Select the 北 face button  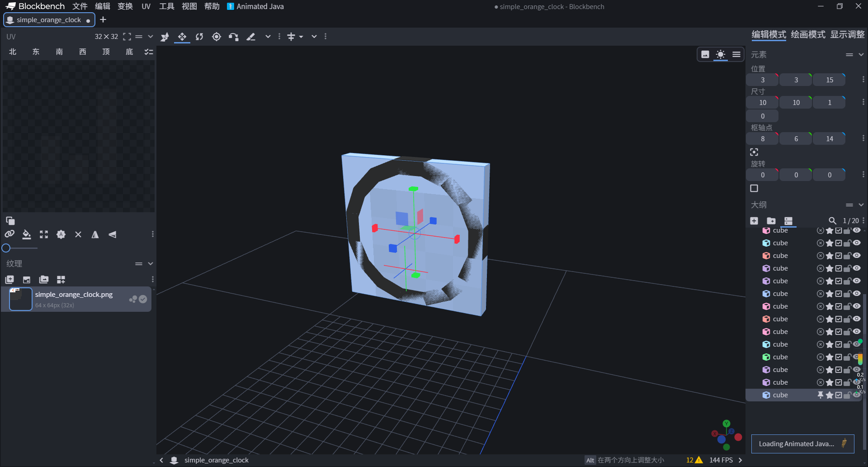click(13, 52)
